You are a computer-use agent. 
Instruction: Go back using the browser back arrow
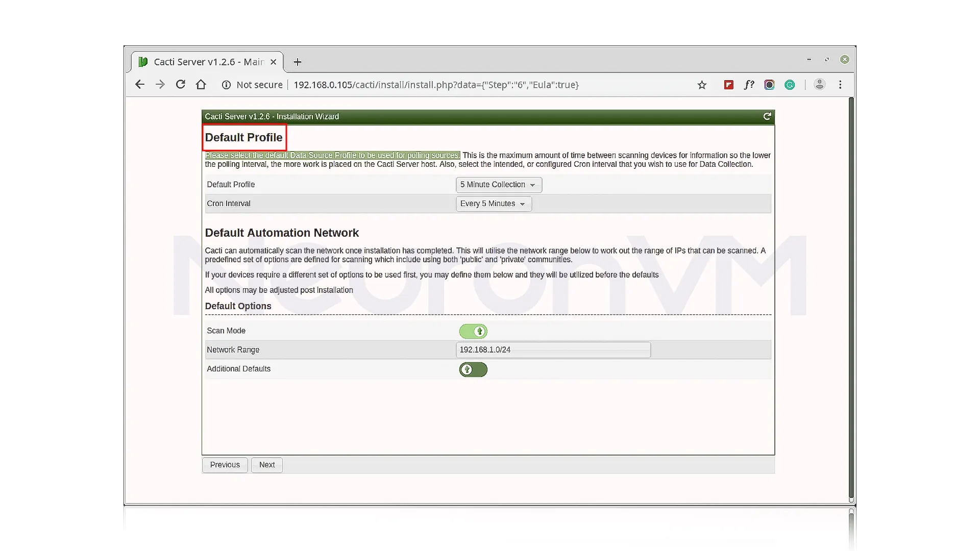click(x=140, y=85)
